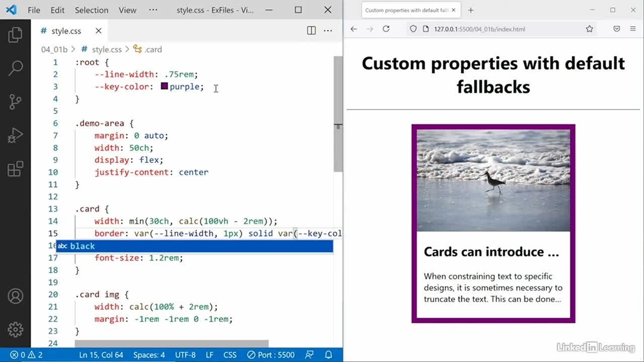Click the notifications bell in status bar
The height and width of the screenshot is (362, 644).
click(329, 355)
